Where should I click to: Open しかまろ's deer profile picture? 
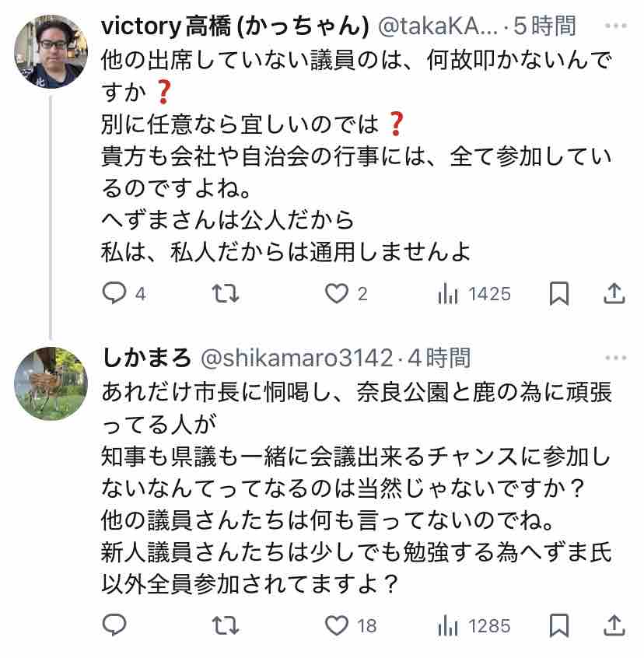click(52, 383)
